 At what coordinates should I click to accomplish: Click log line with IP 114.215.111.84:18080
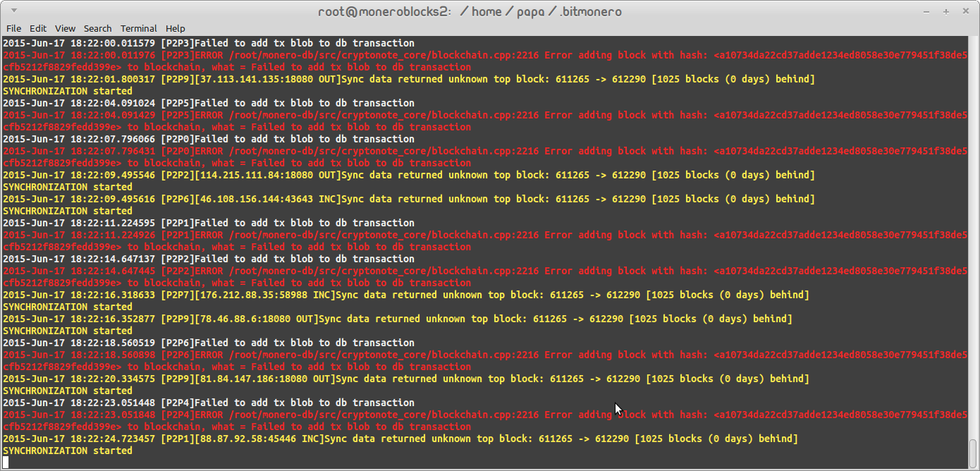409,175
